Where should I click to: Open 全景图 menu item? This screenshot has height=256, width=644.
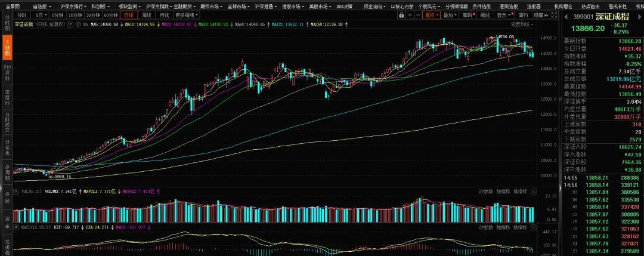click(x=13, y=7)
